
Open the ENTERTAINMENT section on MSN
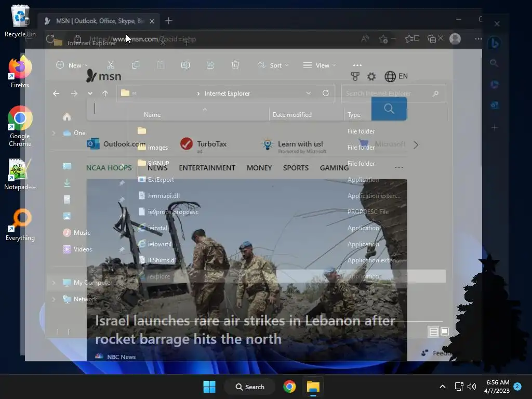click(x=207, y=168)
